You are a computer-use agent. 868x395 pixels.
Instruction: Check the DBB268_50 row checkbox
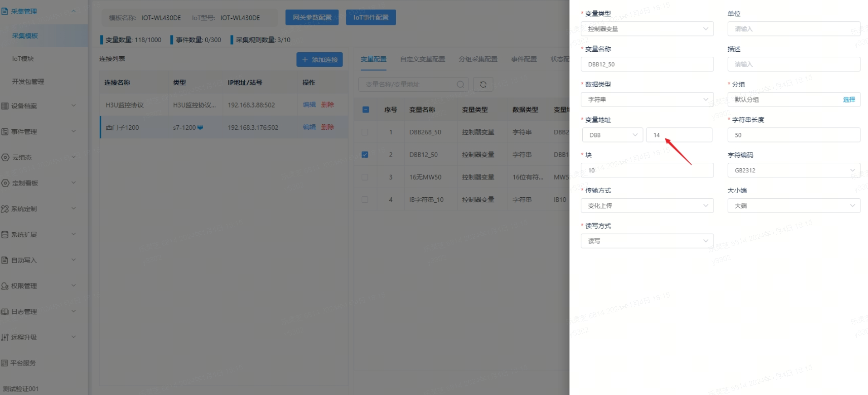click(365, 132)
